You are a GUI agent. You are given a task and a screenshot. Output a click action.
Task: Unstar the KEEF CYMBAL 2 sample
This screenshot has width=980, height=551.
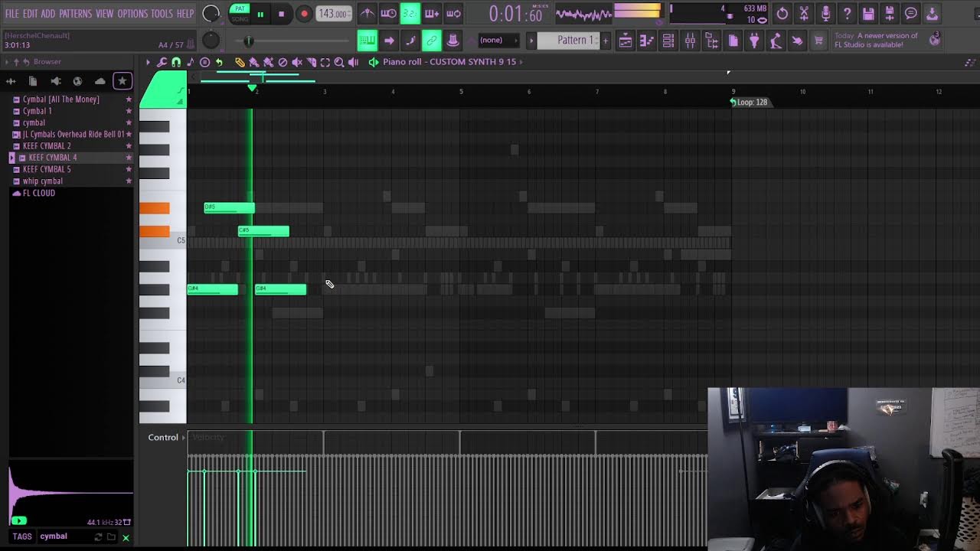(128, 146)
